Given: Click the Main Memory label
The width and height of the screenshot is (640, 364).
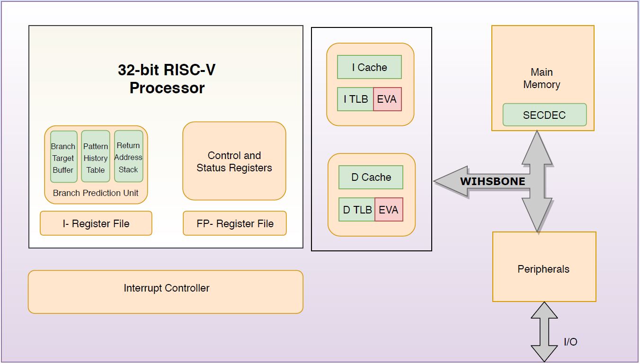Looking at the screenshot, I should tap(542, 79).
